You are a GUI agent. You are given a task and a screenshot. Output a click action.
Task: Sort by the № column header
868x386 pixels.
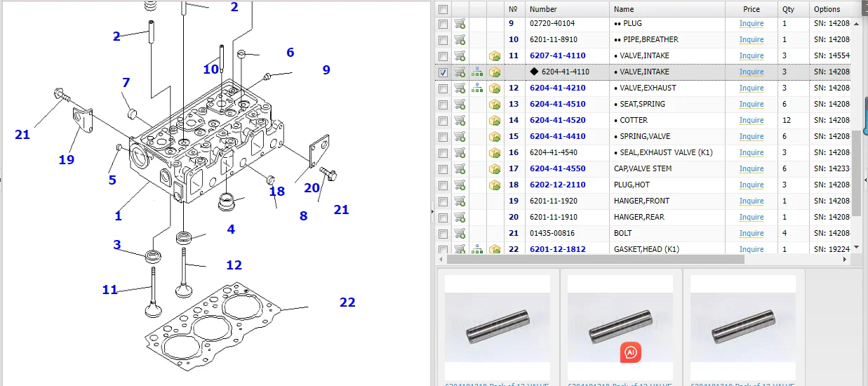point(514,9)
